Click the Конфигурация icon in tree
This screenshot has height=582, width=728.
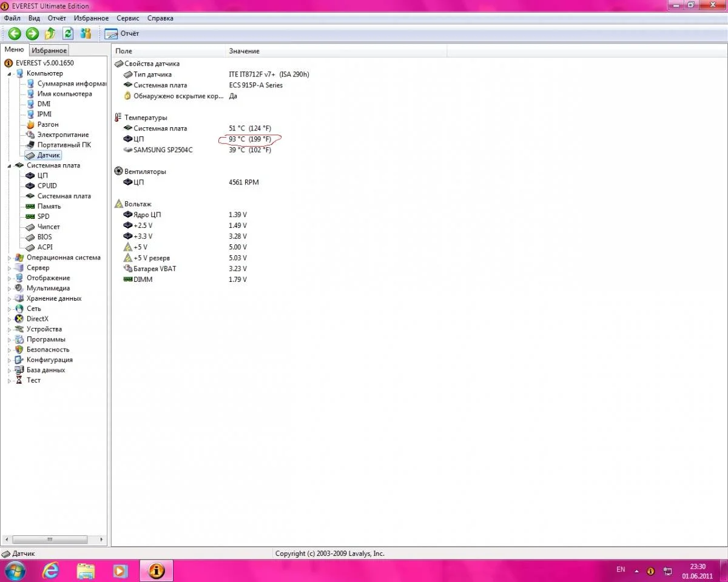[x=20, y=360]
